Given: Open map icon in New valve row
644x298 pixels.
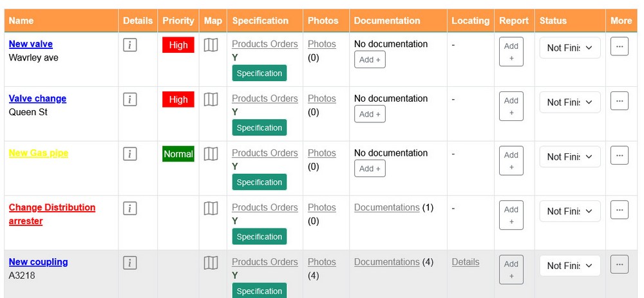Looking at the screenshot, I should click(211, 45).
